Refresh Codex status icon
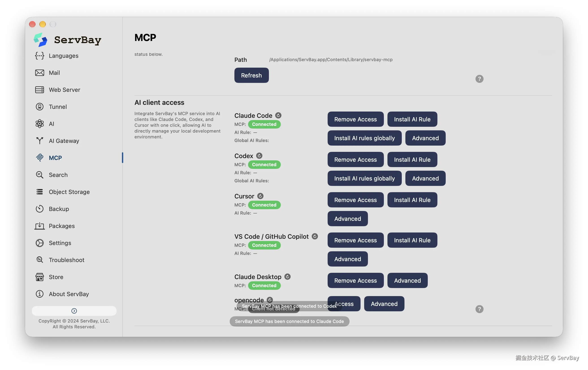The height and width of the screenshot is (370, 588). (259, 155)
